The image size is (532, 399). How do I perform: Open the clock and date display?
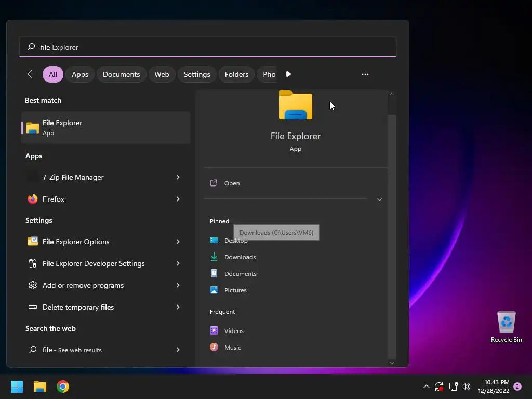(x=494, y=387)
